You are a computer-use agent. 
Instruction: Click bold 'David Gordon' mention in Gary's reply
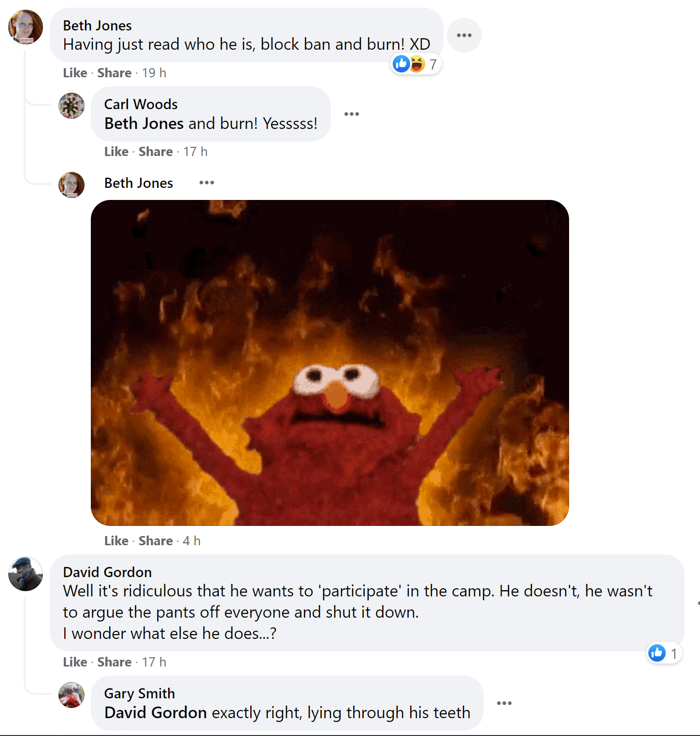(156, 713)
